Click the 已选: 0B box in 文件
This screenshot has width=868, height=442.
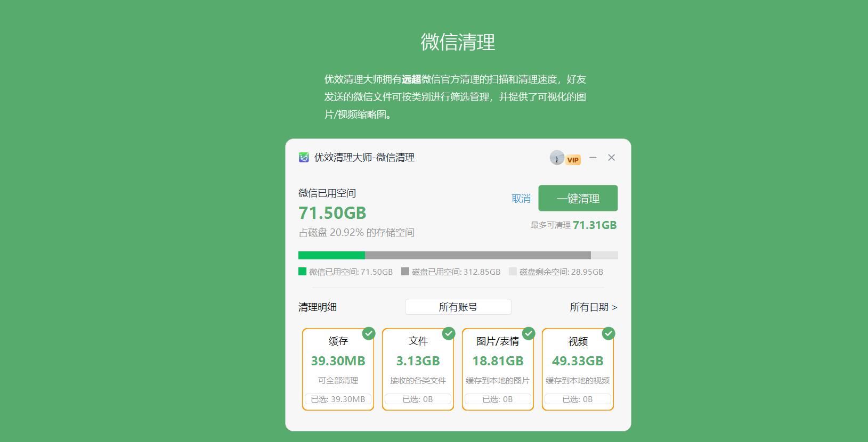tap(418, 399)
